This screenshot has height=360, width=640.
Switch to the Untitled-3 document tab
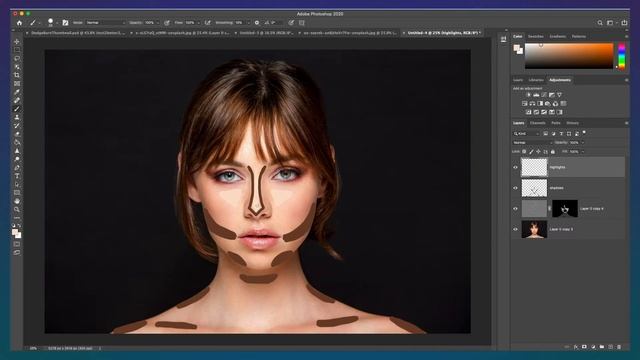[x=266, y=33]
